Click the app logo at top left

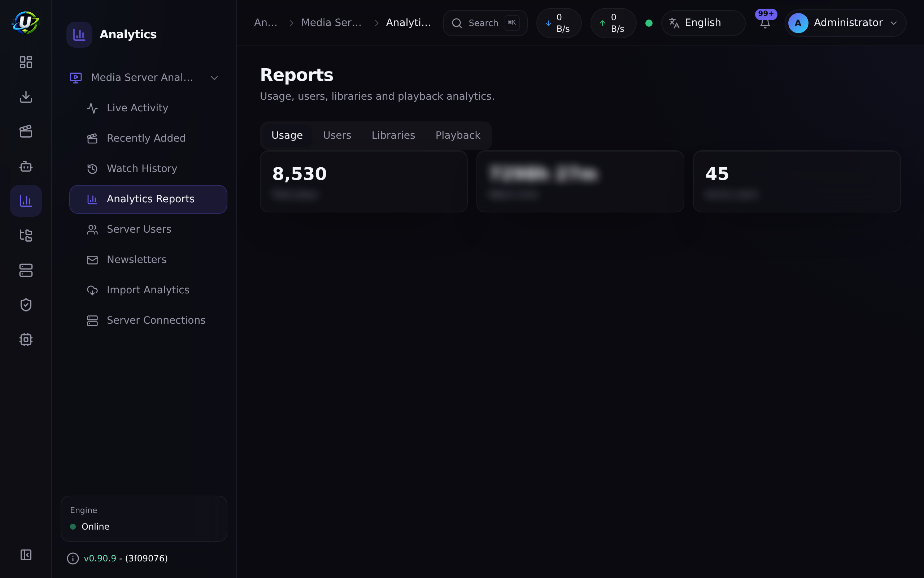(x=26, y=22)
